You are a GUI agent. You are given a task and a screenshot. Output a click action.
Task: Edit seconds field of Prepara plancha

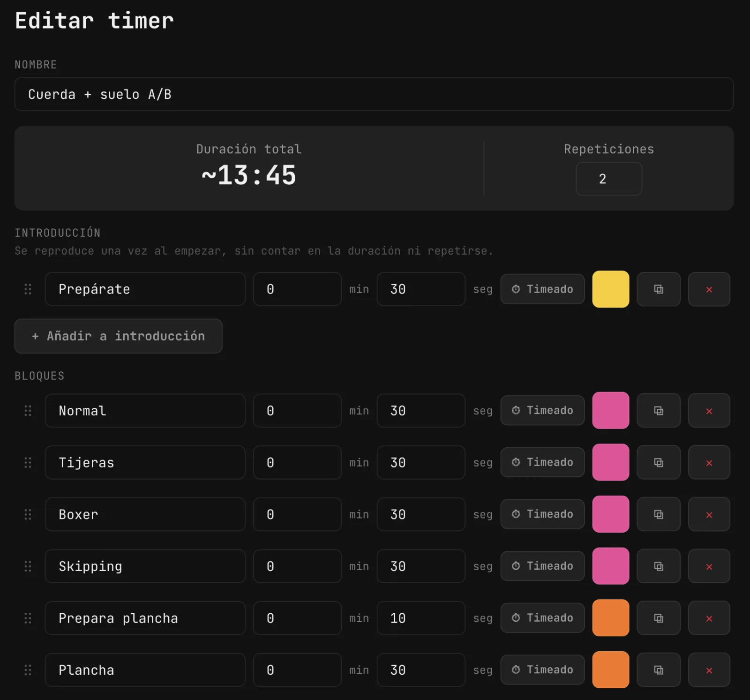click(x=421, y=618)
